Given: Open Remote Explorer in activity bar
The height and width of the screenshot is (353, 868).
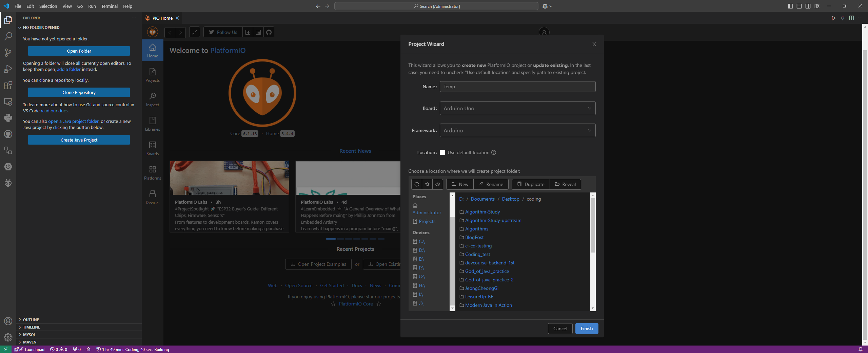Looking at the screenshot, I should point(8,101).
